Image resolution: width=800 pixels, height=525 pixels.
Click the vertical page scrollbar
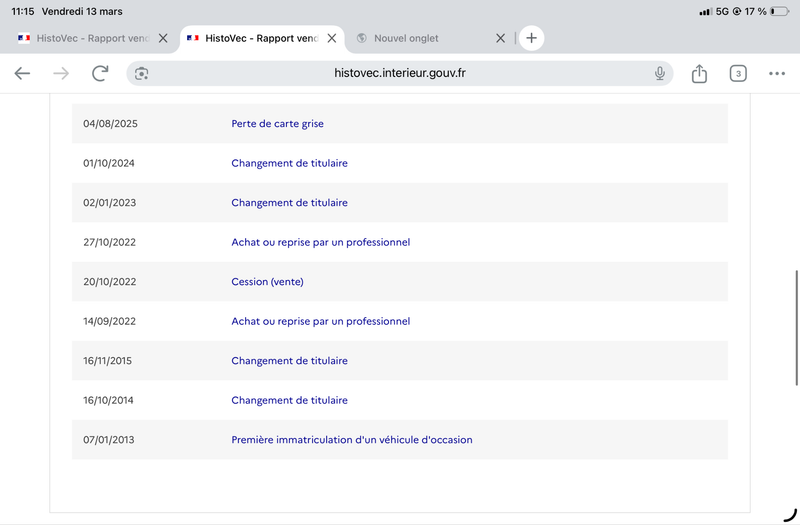[x=796, y=328]
